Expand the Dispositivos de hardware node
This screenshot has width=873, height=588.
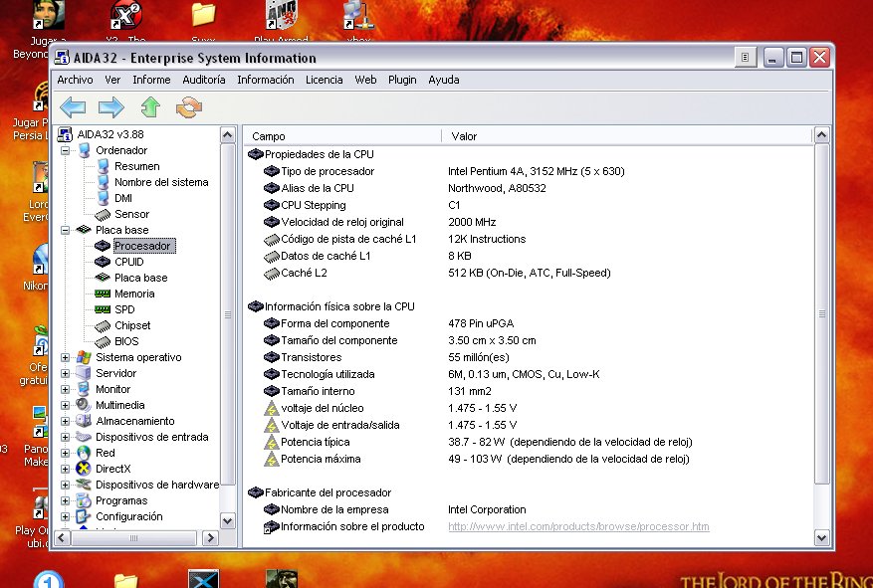[65, 486]
